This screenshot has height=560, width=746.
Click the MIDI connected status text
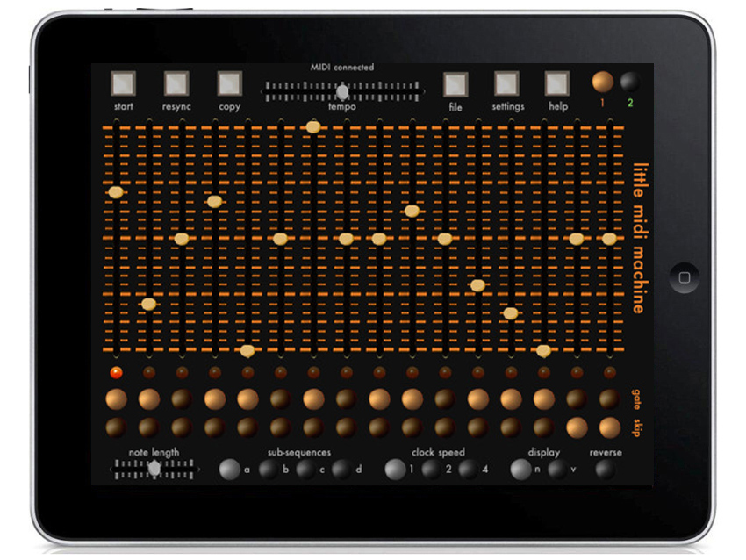pyautogui.click(x=342, y=67)
